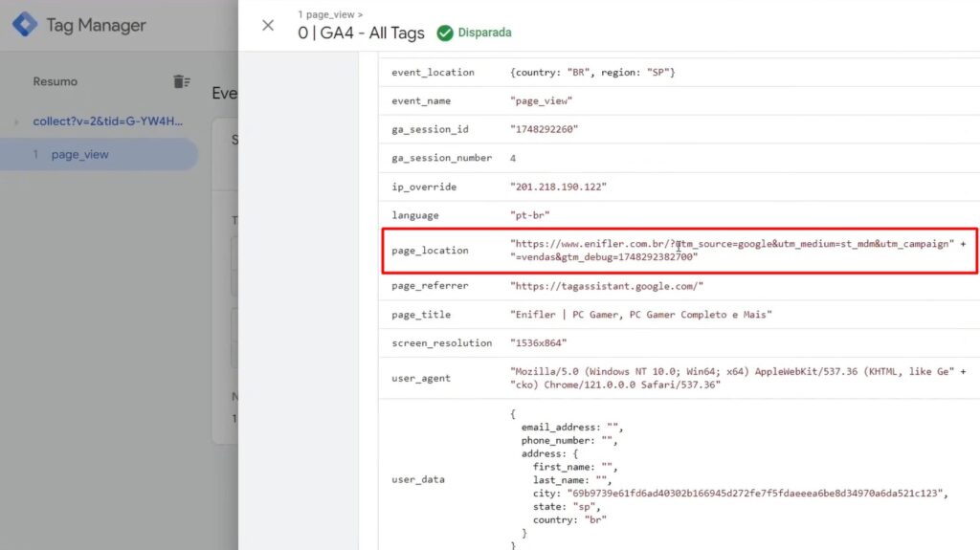Click the Google Tag Manager logo icon
This screenshot has width=980, height=550.
tap(25, 25)
